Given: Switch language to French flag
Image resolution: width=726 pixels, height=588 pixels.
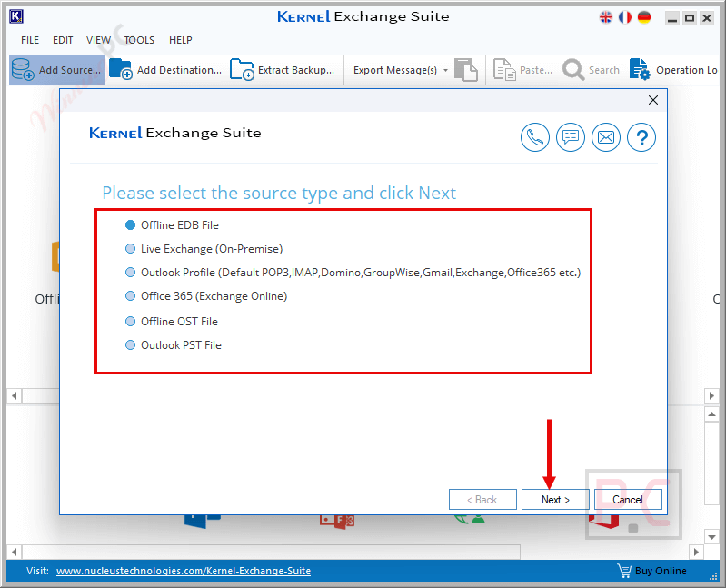Looking at the screenshot, I should (x=625, y=17).
